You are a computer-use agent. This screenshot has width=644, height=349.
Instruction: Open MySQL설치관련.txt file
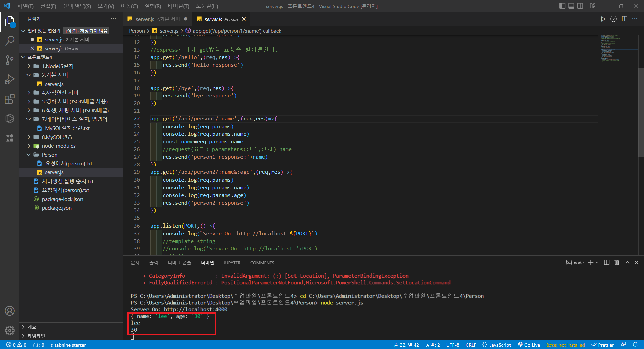click(67, 128)
